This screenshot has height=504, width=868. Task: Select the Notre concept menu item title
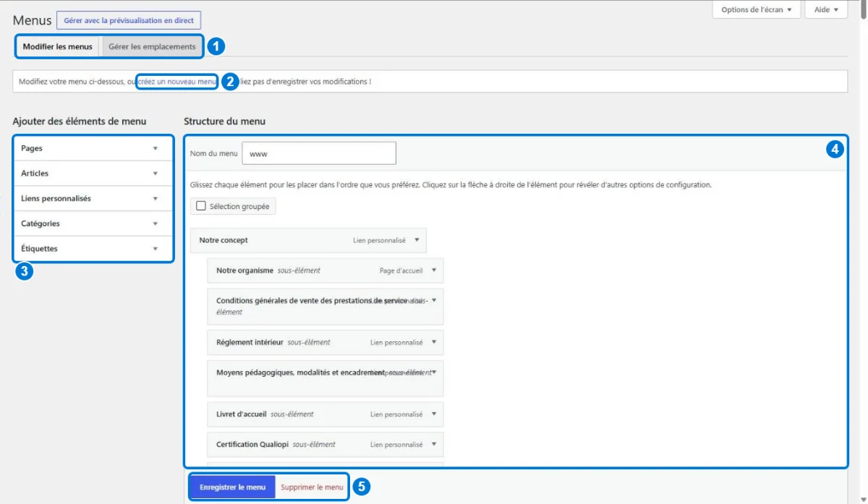[x=224, y=240]
